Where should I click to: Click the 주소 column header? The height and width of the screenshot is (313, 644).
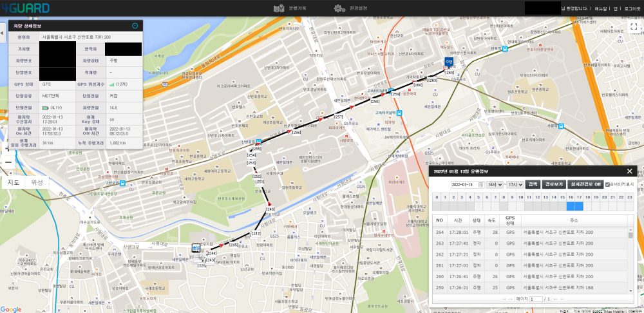point(574,220)
